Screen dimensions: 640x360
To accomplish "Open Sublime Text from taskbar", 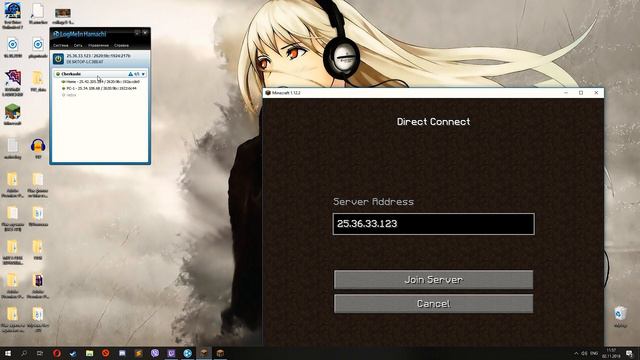I will (138, 353).
